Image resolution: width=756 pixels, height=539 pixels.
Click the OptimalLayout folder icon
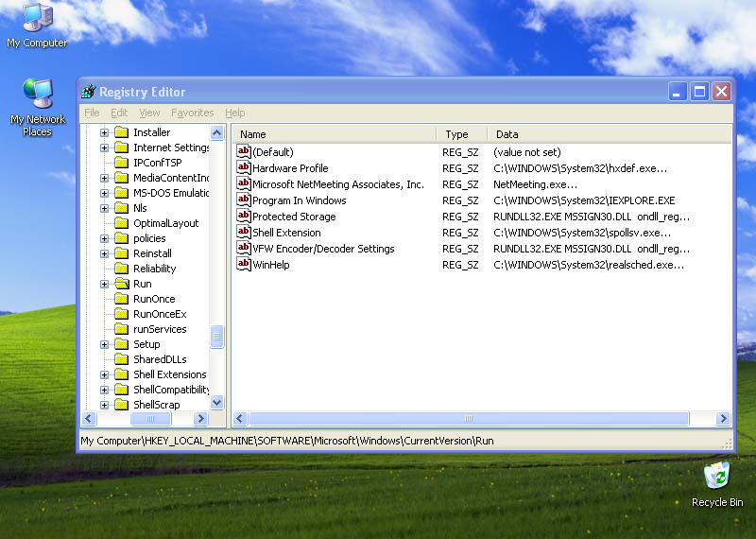tap(122, 223)
